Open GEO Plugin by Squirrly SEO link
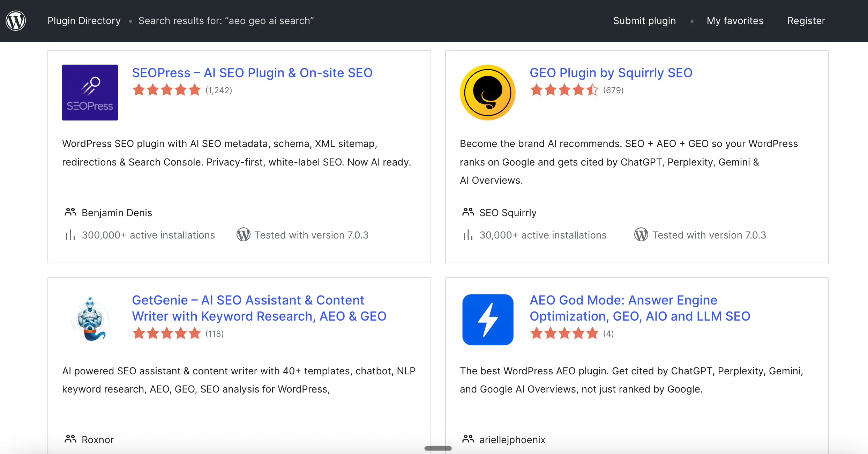The height and width of the screenshot is (454, 868). coord(611,73)
